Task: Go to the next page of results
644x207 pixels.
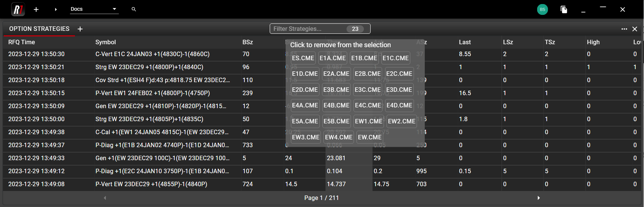Action: (x=539, y=198)
